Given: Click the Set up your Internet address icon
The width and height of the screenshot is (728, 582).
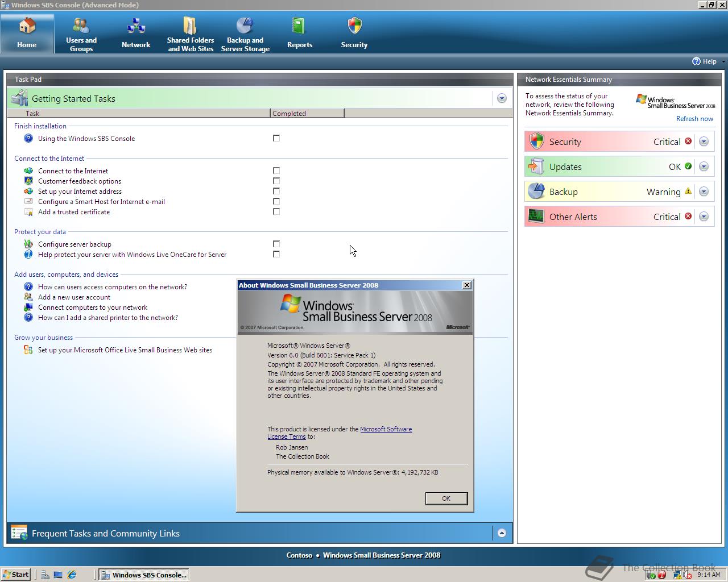Looking at the screenshot, I should [x=28, y=191].
